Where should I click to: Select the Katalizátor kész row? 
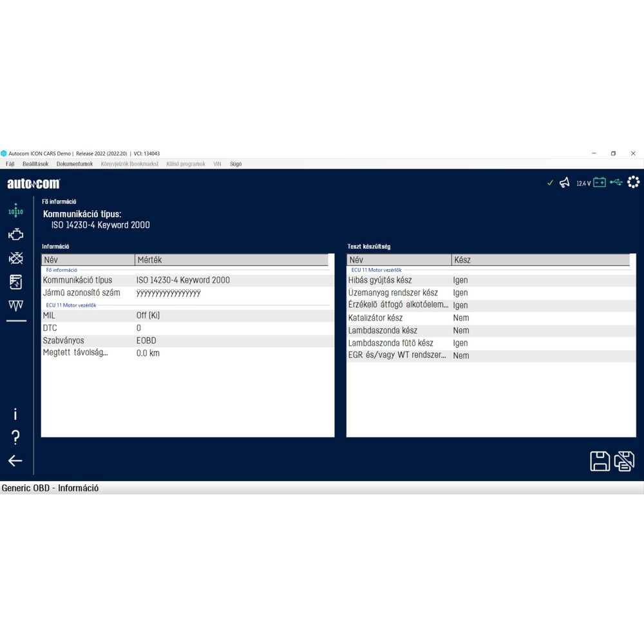coord(399,318)
